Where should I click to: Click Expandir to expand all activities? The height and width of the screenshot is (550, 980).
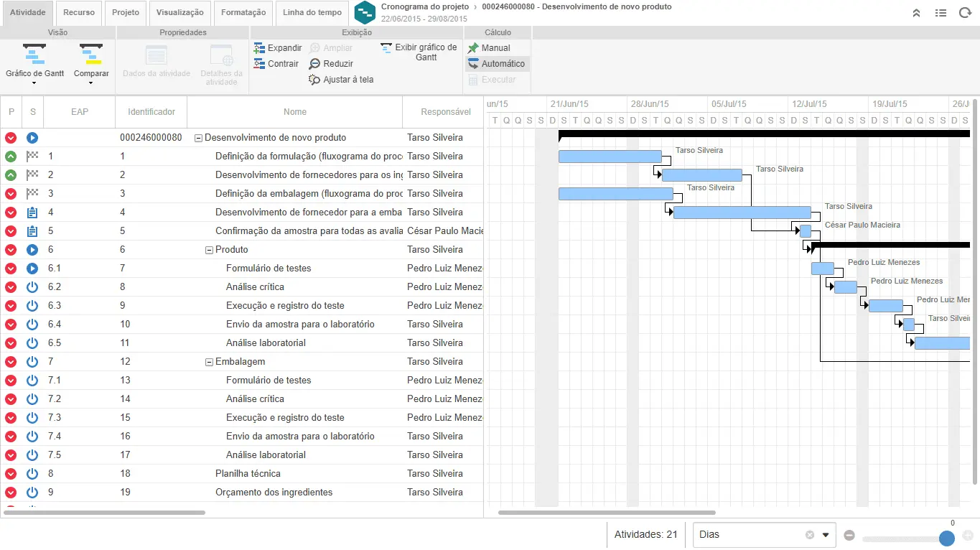coord(278,48)
